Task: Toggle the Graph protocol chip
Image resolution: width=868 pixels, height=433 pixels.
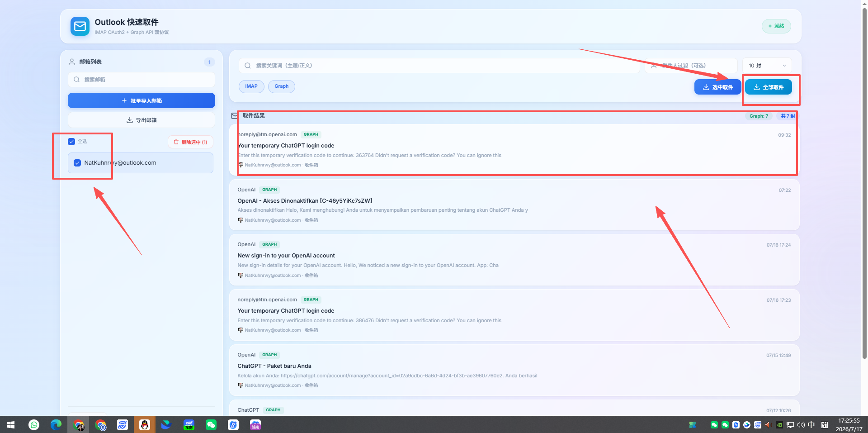Action: point(282,86)
